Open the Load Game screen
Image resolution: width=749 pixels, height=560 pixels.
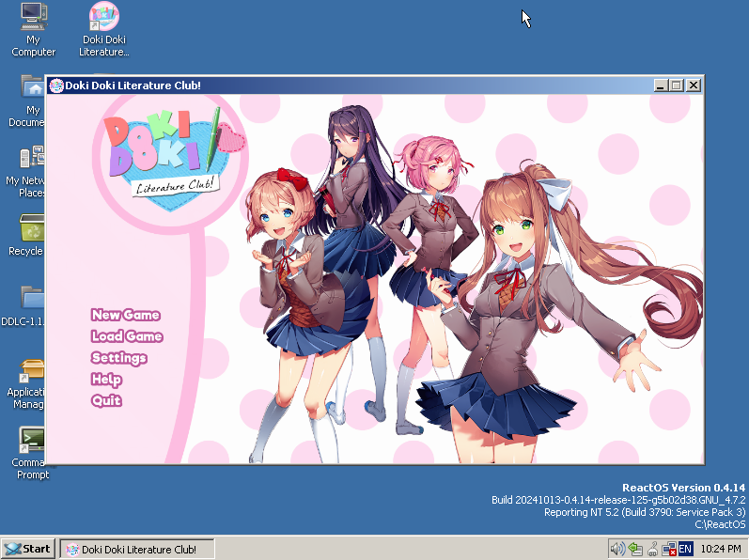127,336
